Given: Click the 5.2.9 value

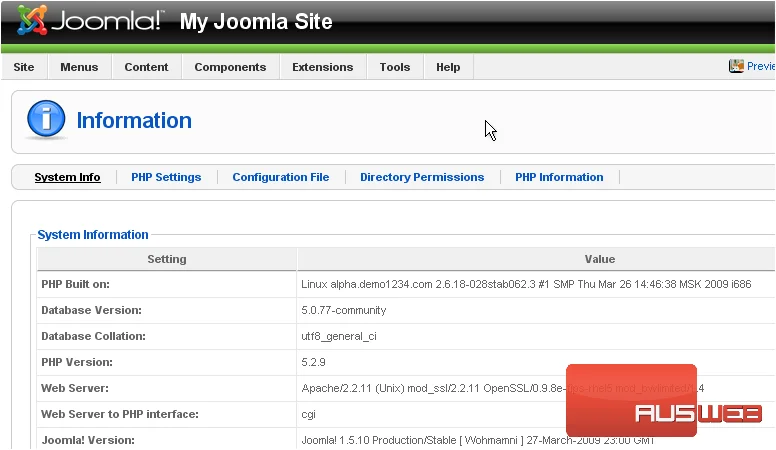Looking at the screenshot, I should pos(313,362).
